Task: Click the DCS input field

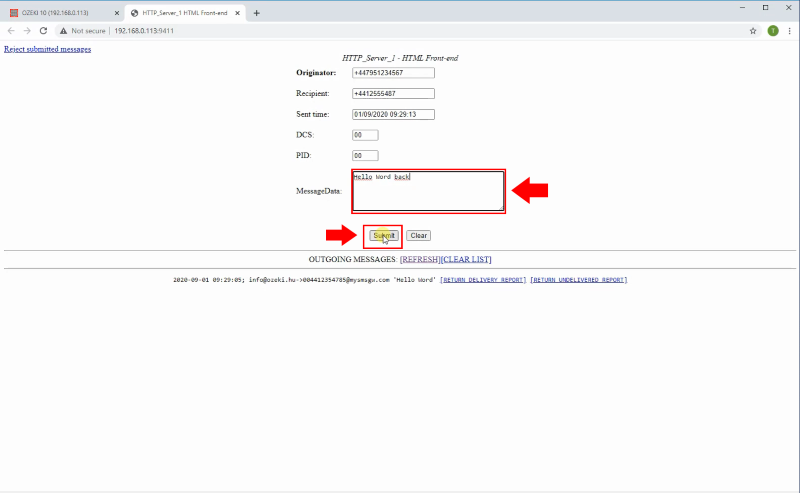Action: (365, 135)
